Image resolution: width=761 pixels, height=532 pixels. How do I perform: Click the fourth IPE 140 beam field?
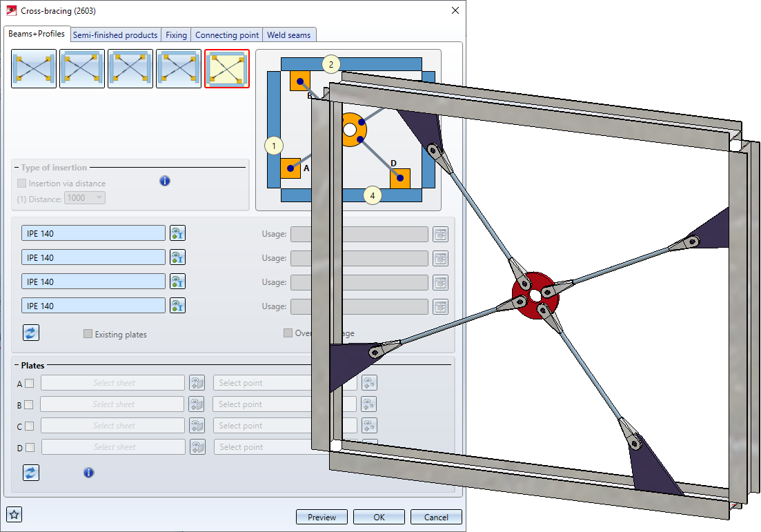93,306
